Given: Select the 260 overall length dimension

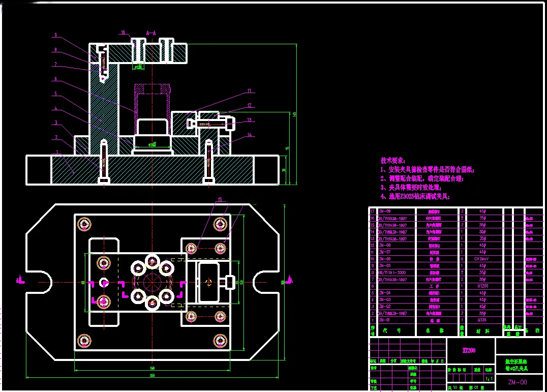Looking at the screenshot, I should 152,375.
